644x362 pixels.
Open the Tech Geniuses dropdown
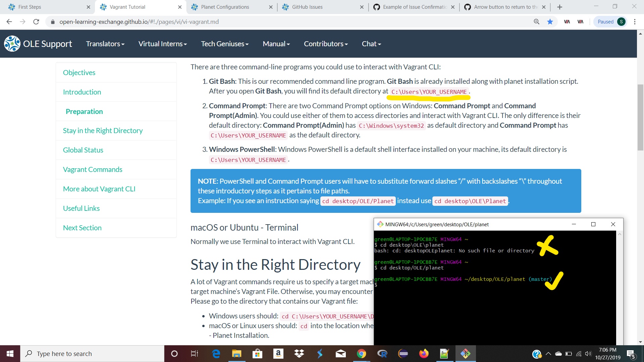[225, 44]
